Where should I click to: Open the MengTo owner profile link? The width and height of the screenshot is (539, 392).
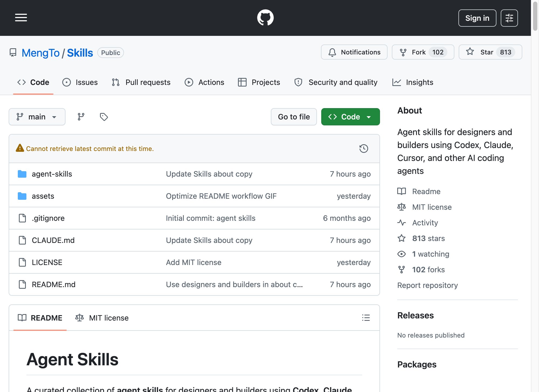pyautogui.click(x=41, y=53)
